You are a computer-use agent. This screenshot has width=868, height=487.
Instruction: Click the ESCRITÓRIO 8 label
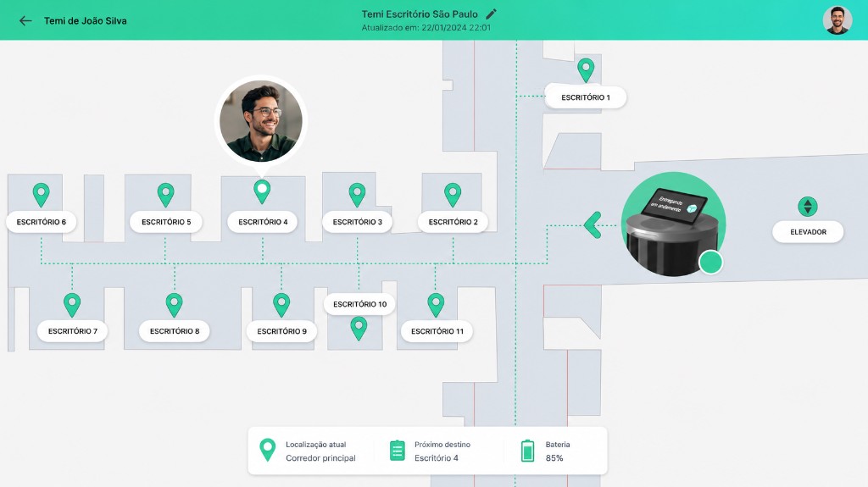click(x=175, y=331)
